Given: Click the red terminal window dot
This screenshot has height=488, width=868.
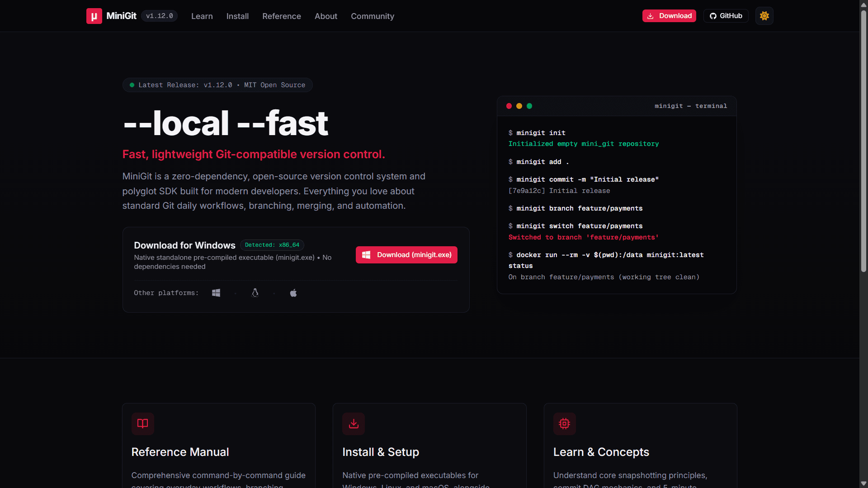Looking at the screenshot, I should 509,106.
